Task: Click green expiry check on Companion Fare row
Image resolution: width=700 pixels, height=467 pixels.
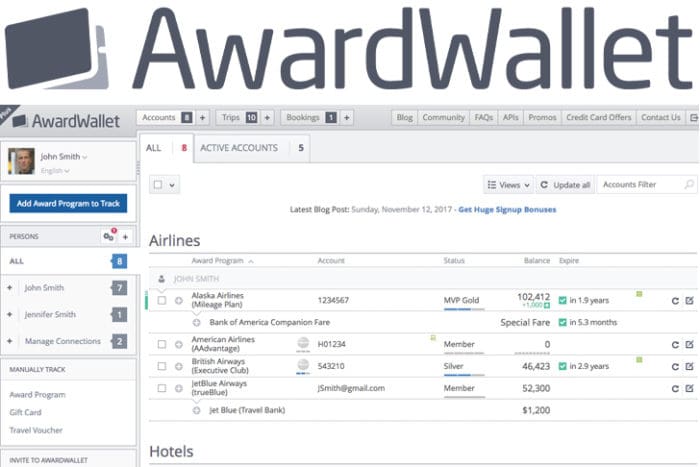Action: click(562, 322)
